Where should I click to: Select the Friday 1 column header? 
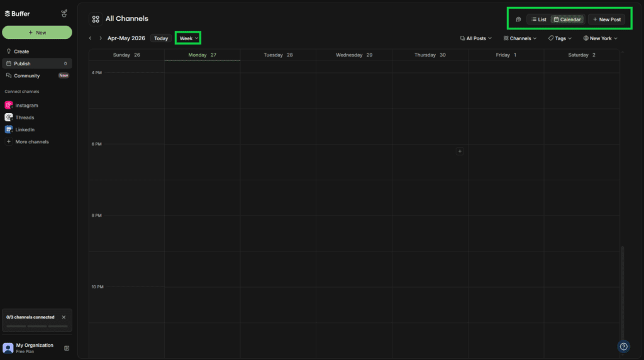(x=506, y=55)
